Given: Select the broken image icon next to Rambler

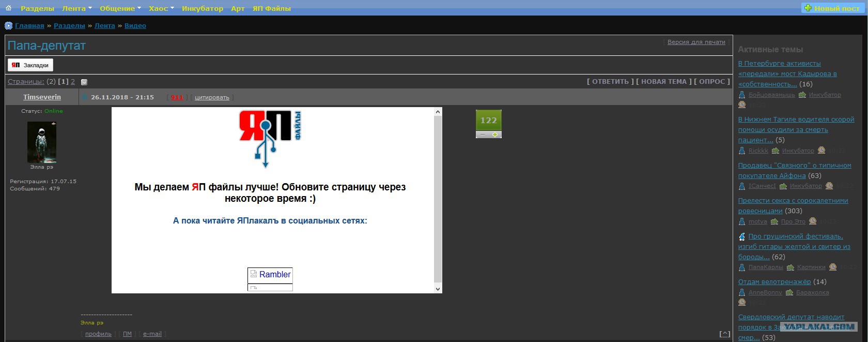Looking at the screenshot, I should tap(254, 274).
